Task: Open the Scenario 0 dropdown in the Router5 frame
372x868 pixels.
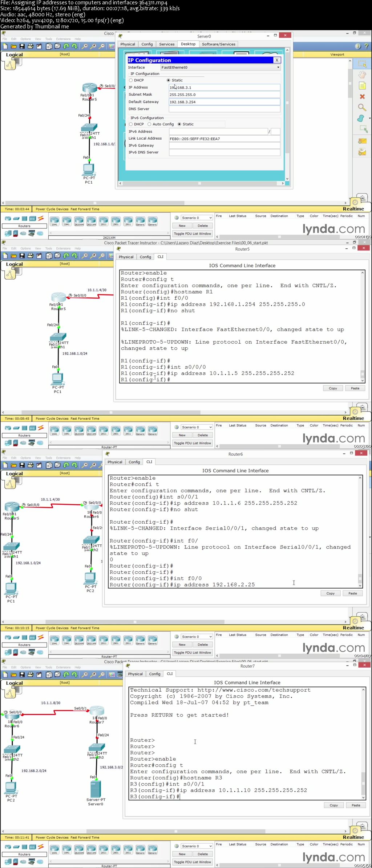Action: (196, 427)
